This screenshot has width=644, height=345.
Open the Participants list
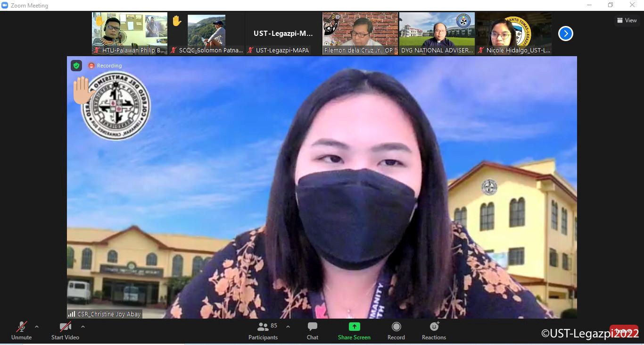(263, 331)
